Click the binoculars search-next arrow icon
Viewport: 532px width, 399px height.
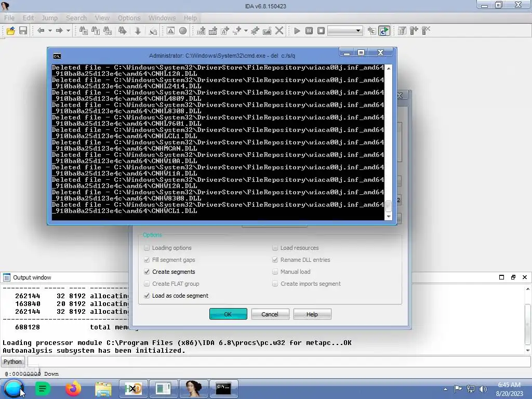(x=123, y=31)
